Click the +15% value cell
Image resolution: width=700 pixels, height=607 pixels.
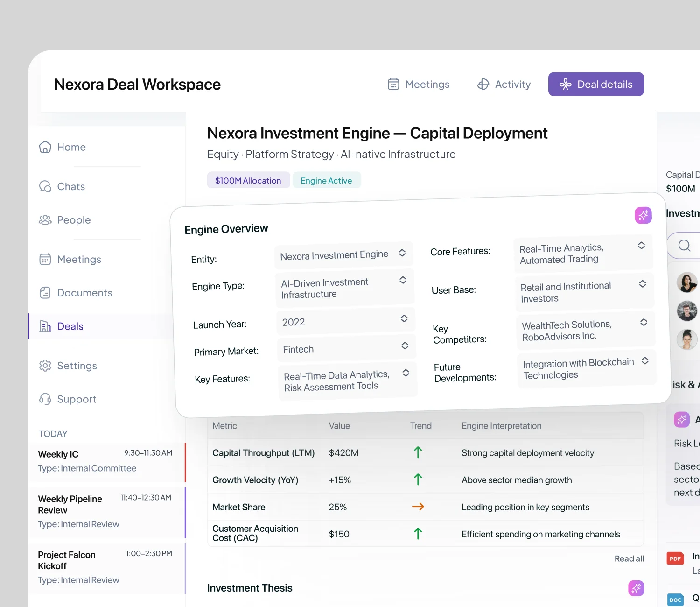pos(340,480)
